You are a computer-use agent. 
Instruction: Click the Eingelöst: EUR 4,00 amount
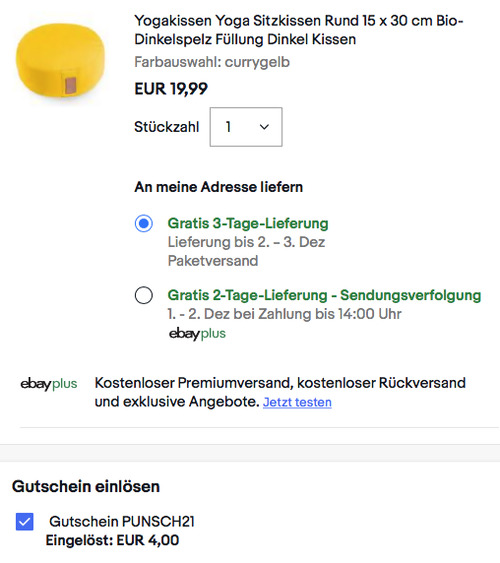coord(112,540)
